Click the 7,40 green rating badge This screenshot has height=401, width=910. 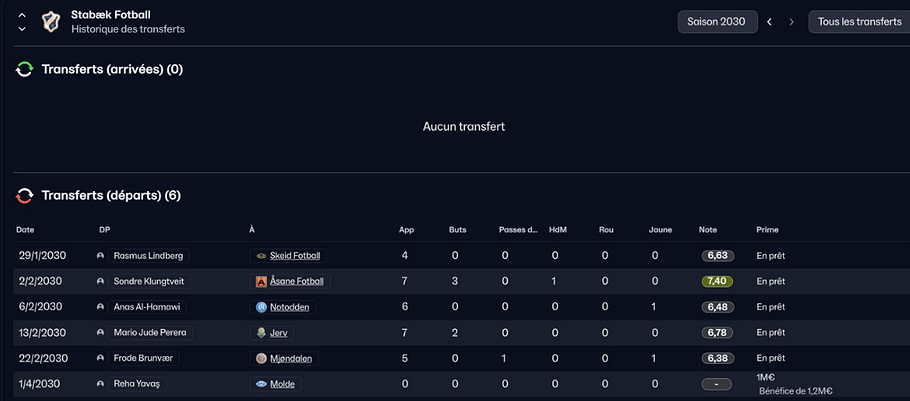click(716, 282)
